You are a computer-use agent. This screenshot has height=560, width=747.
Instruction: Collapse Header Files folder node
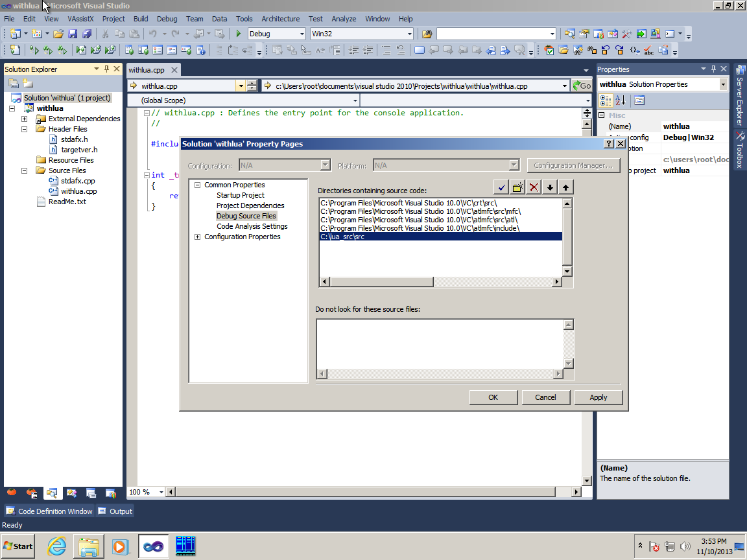click(24, 129)
